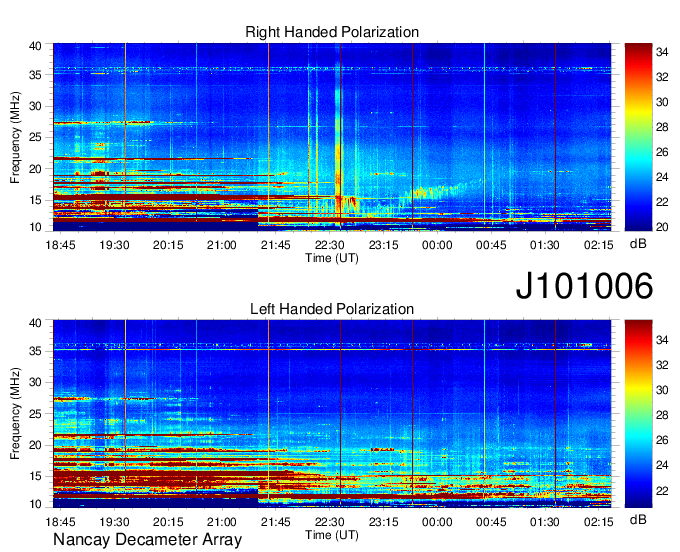Click the dB unit label of Left Handed color bar
The width and height of the screenshot is (680, 552).
[638, 519]
